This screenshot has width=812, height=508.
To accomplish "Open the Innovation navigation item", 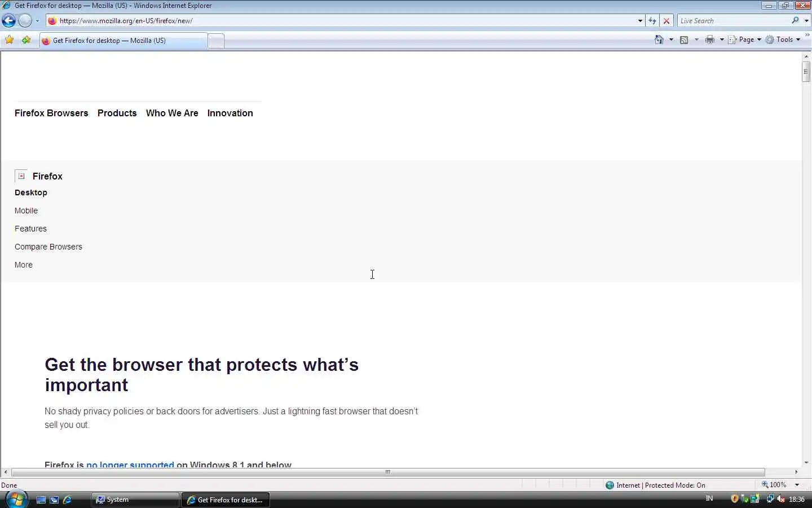I will 230,113.
